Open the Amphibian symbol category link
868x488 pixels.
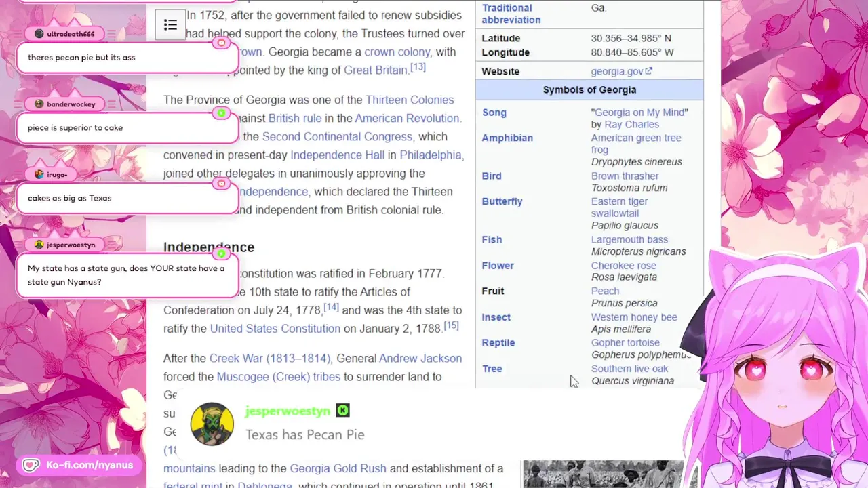(x=507, y=138)
